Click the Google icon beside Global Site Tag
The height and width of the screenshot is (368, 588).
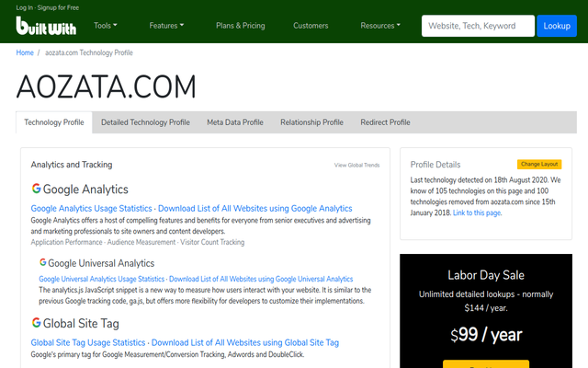click(36, 323)
